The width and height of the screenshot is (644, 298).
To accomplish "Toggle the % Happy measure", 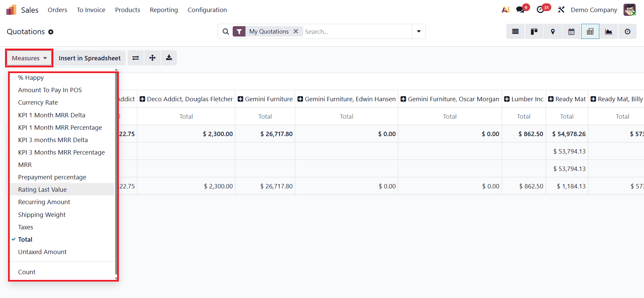I will (x=62, y=78).
